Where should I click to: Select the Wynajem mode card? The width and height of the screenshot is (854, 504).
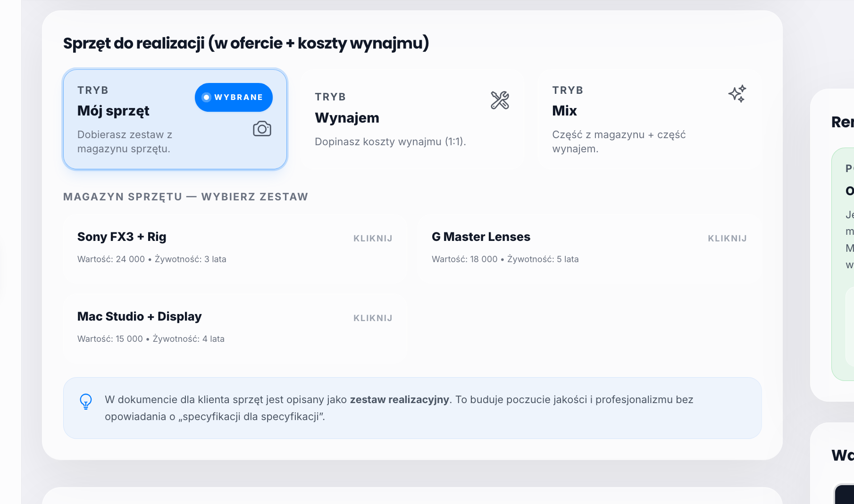click(x=412, y=119)
